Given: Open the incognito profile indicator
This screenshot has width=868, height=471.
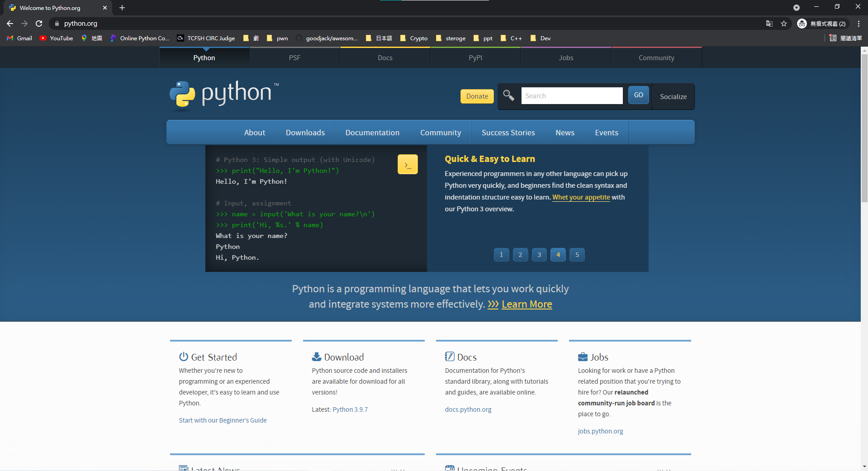Looking at the screenshot, I should (x=822, y=24).
